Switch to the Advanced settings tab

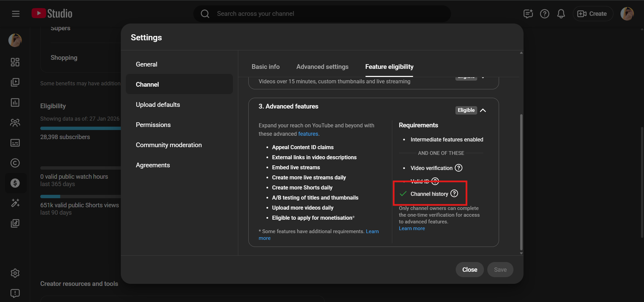pyautogui.click(x=322, y=67)
